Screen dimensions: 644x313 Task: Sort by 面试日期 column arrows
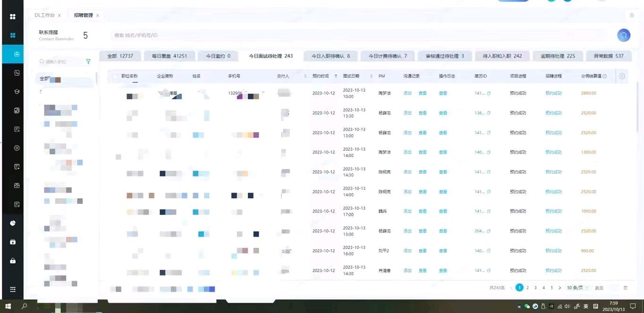pos(371,76)
